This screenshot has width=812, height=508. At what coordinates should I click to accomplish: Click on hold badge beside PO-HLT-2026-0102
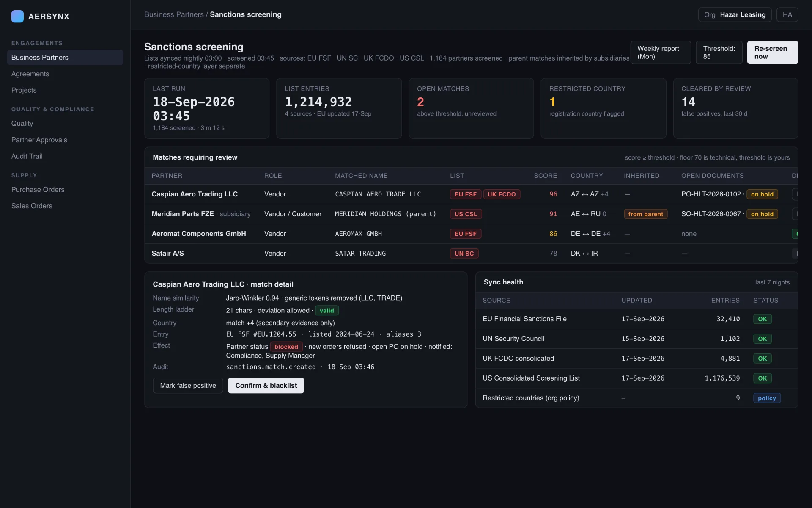click(762, 194)
